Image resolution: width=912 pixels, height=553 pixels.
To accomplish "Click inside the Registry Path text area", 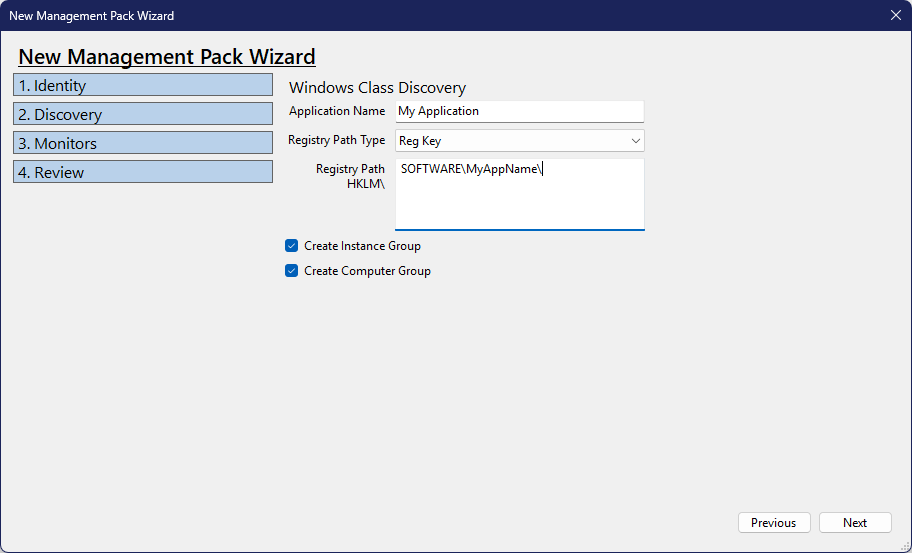I will click(519, 200).
